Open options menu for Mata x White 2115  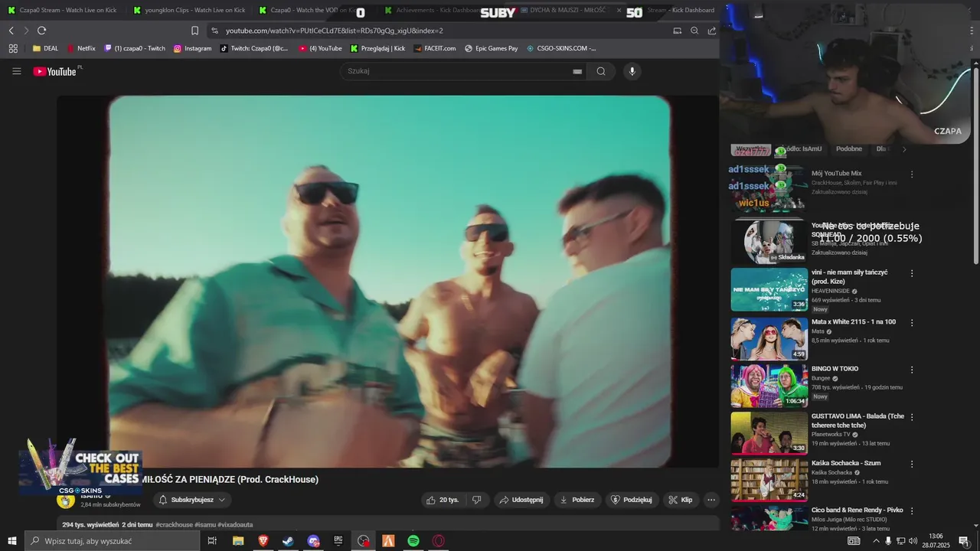coord(912,322)
